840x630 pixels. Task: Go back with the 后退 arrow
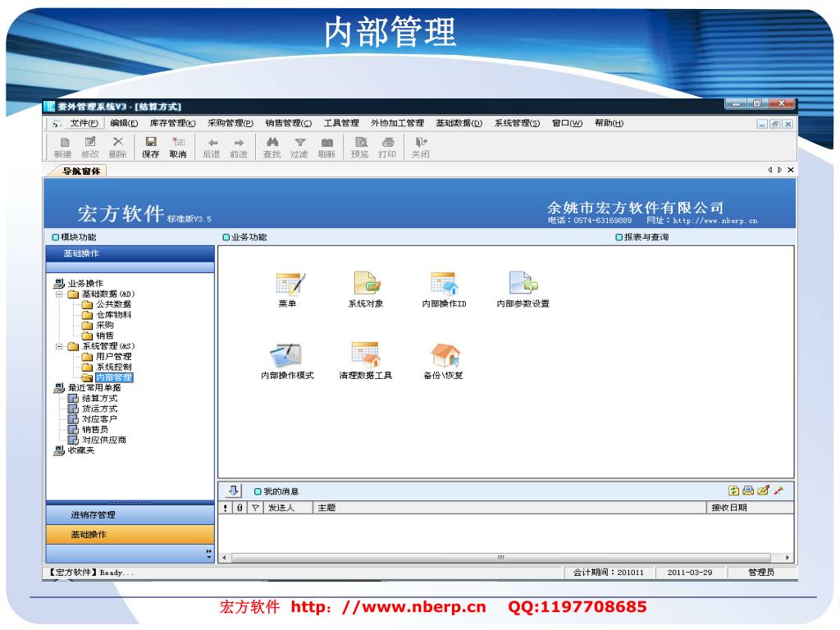click(x=212, y=147)
